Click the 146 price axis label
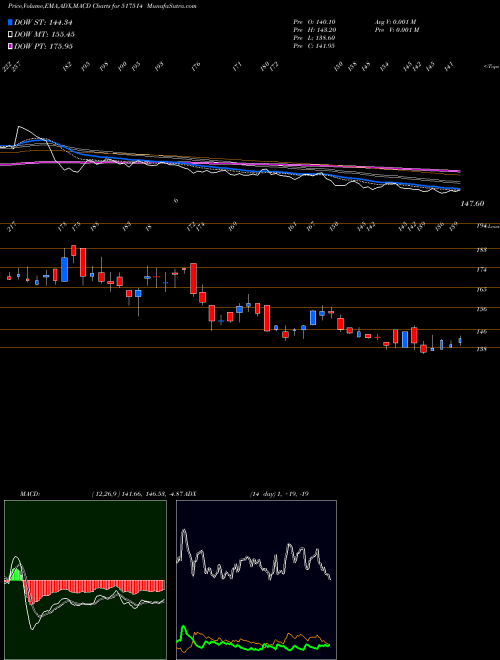 pyautogui.click(x=481, y=332)
